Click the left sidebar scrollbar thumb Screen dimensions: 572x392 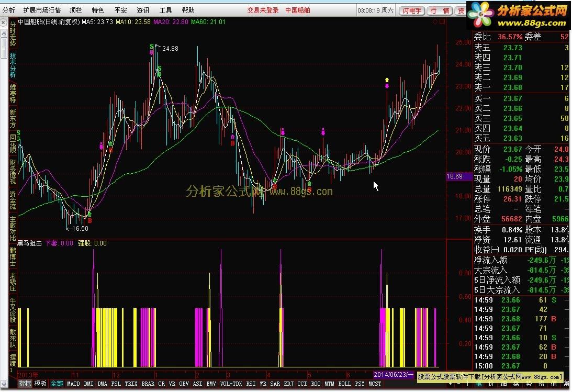(4, 48)
